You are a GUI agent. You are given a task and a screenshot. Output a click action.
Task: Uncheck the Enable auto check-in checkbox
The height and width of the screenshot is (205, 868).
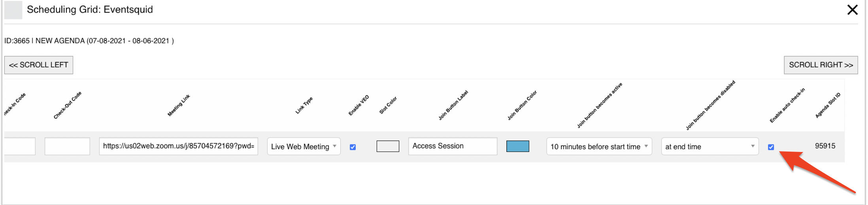coord(771,147)
